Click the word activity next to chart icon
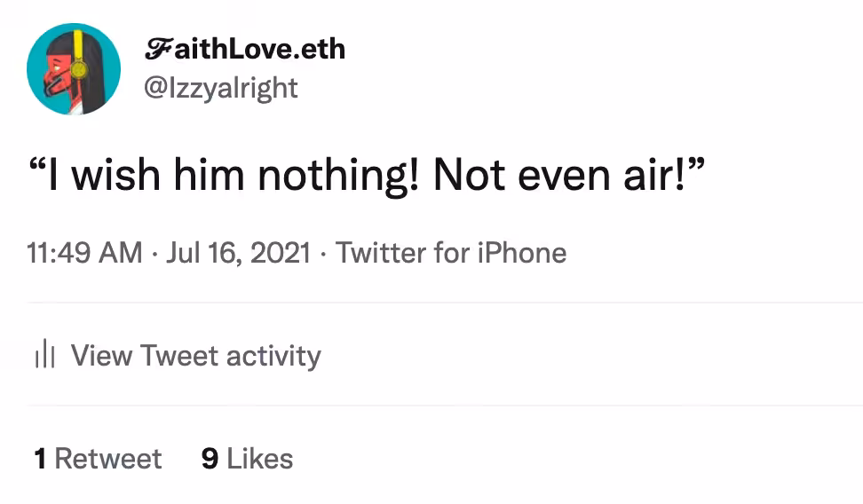 coord(273,356)
